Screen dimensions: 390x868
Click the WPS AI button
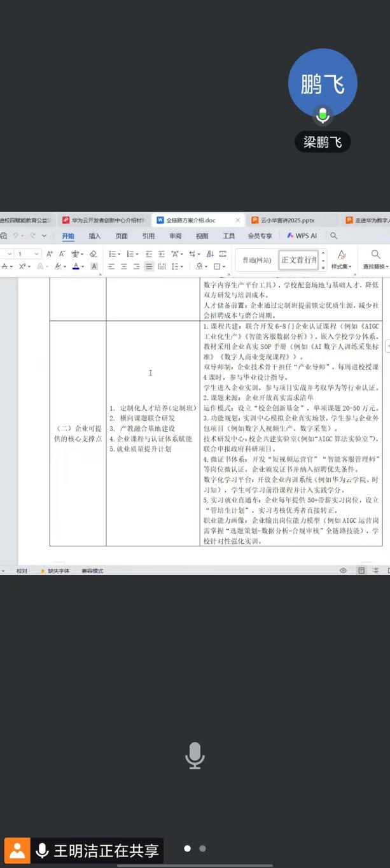click(x=302, y=236)
